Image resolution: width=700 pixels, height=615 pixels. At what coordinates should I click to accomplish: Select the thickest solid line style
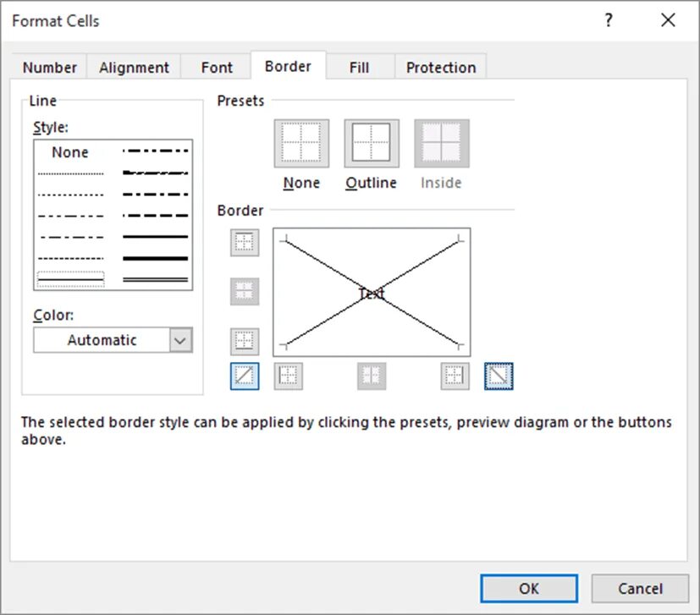(156, 258)
